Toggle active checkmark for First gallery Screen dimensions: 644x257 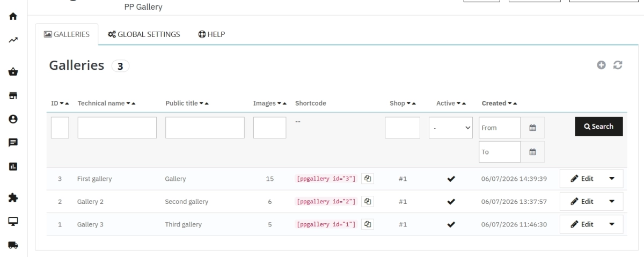click(x=451, y=179)
